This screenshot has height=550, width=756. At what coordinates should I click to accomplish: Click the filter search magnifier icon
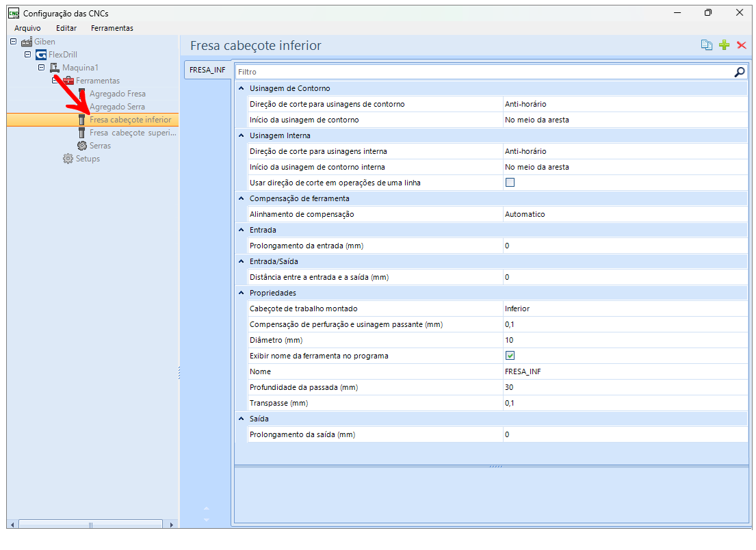tap(739, 72)
